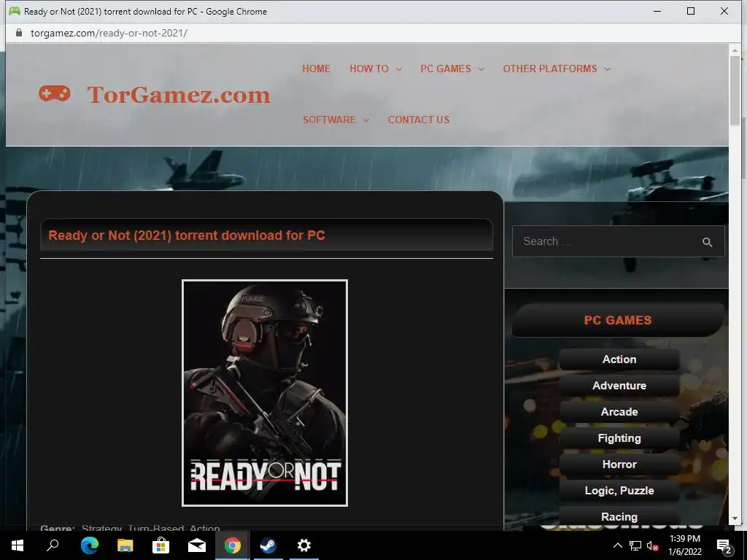This screenshot has height=560, width=747.
Task: Select the Fighting game category
Action: (x=619, y=437)
